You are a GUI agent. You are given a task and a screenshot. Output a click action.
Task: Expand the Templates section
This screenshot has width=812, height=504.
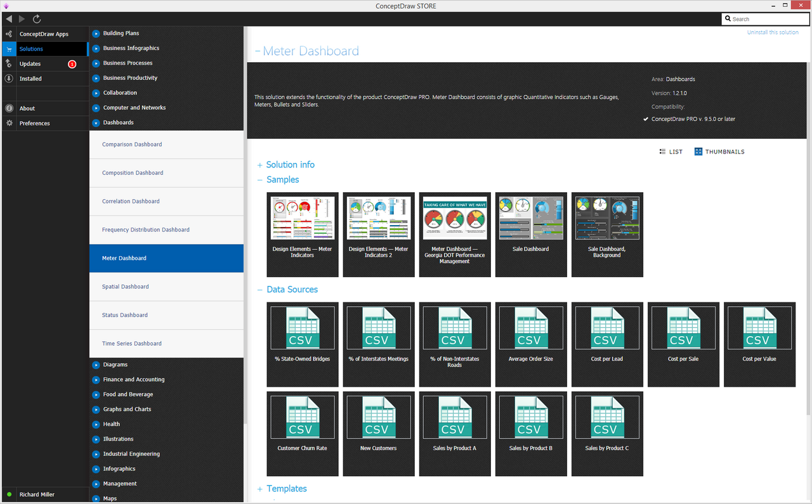pos(286,489)
